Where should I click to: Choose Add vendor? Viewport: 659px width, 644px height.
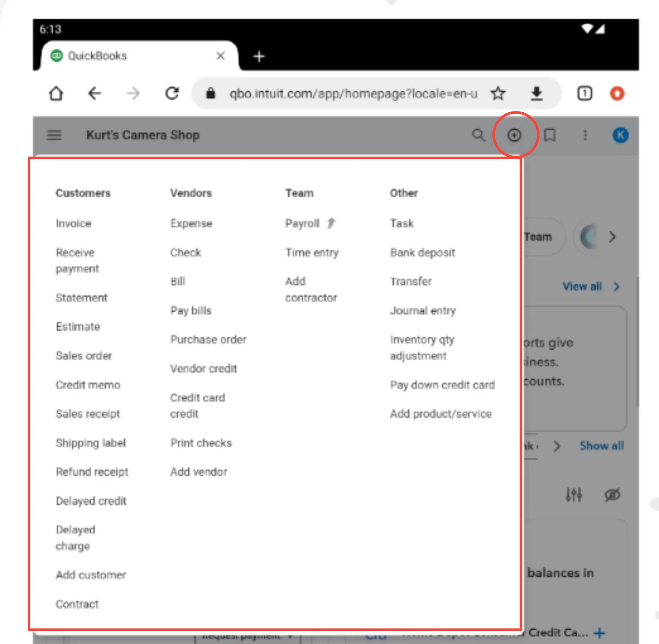[199, 472]
